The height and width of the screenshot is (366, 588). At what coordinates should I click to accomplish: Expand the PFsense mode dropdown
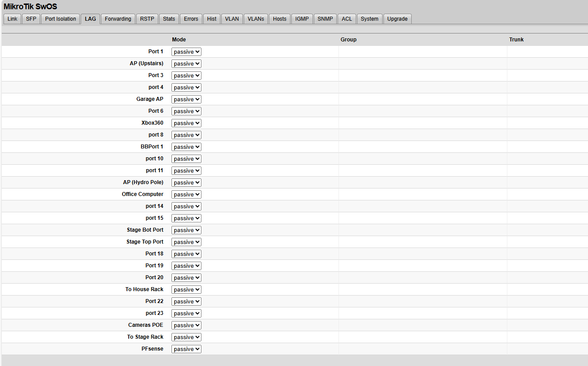pos(186,349)
